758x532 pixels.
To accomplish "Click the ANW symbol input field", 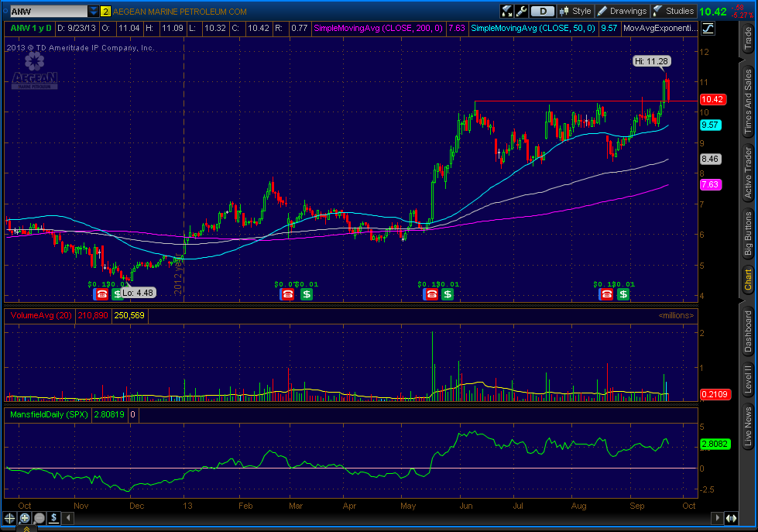I will (45, 12).
